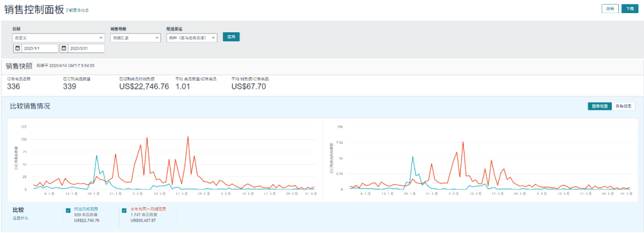Open the end date calendar icon
644x233 pixels.
[x=64, y=48]
